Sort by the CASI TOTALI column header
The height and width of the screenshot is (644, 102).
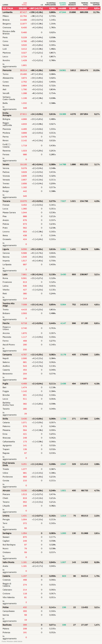coord(24,4)
